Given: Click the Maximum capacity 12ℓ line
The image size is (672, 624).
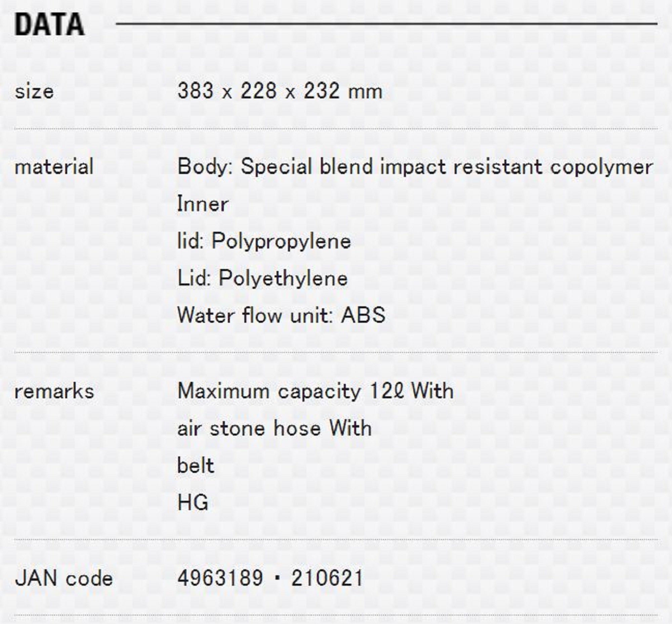Looking at the screenshot, I should pos(315,391).
